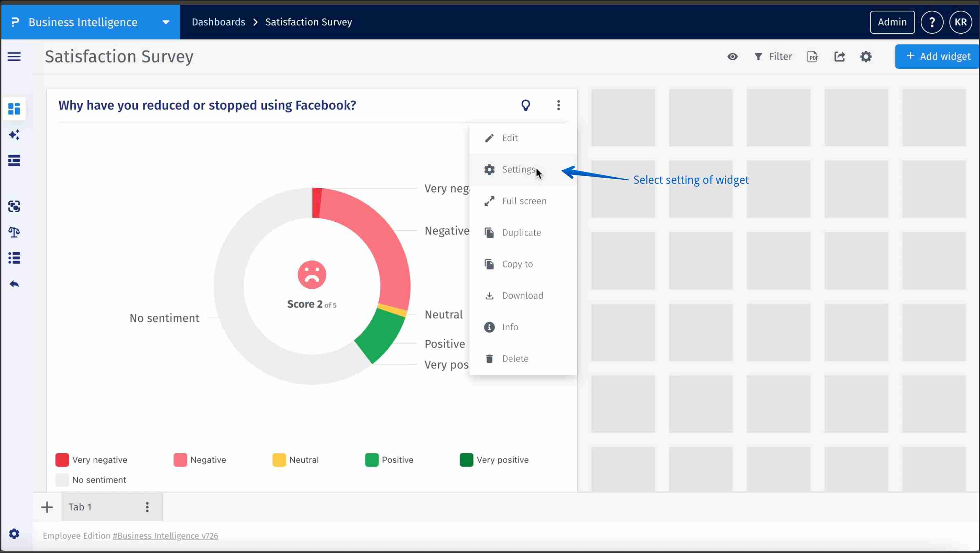Click the dashboards icon in left sidebar
Screen dimensions: 980x553
pos(14,109)
